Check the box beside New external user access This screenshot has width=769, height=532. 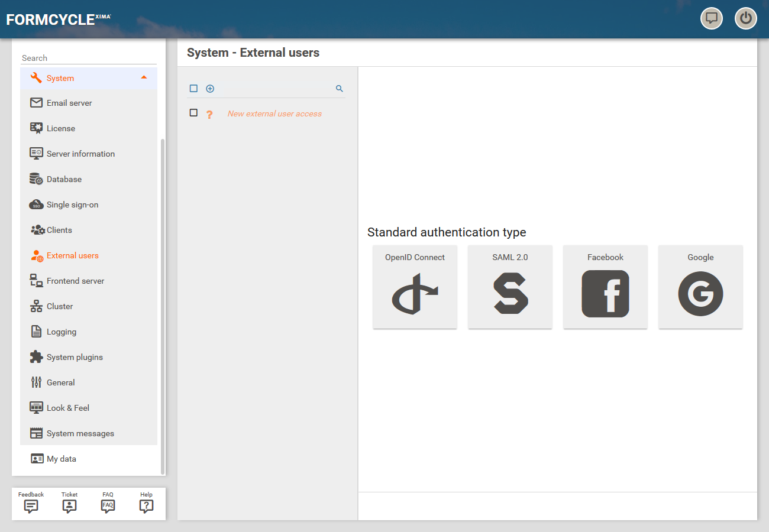pyautogui.click(x=193, y=113)
